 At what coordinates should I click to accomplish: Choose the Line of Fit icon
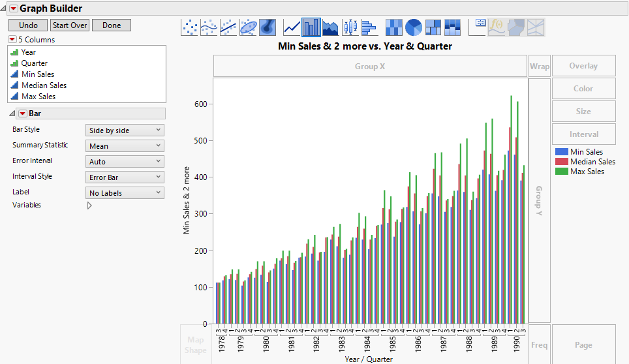[228, 27]
